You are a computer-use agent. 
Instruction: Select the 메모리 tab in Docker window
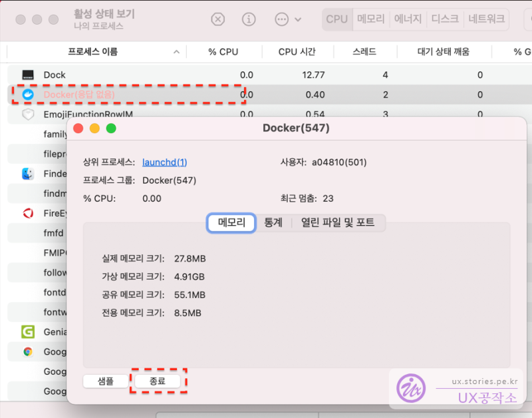(231, 223)
